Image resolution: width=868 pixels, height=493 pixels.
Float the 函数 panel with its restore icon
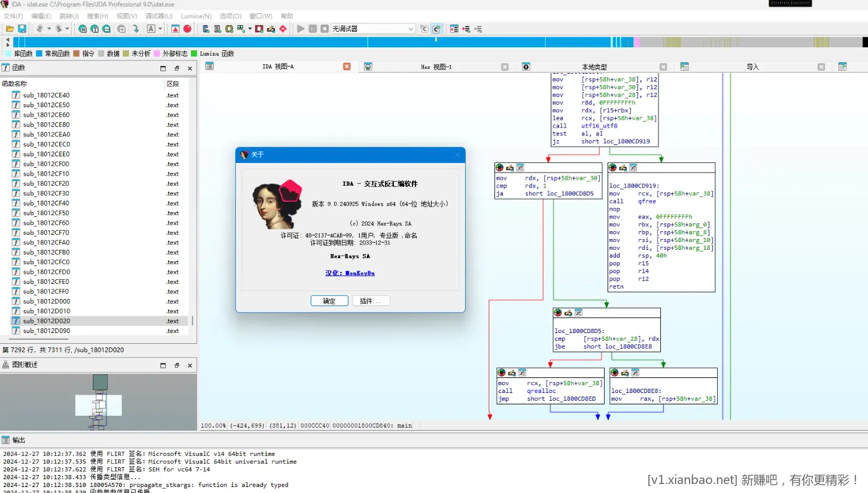(177, 68)
